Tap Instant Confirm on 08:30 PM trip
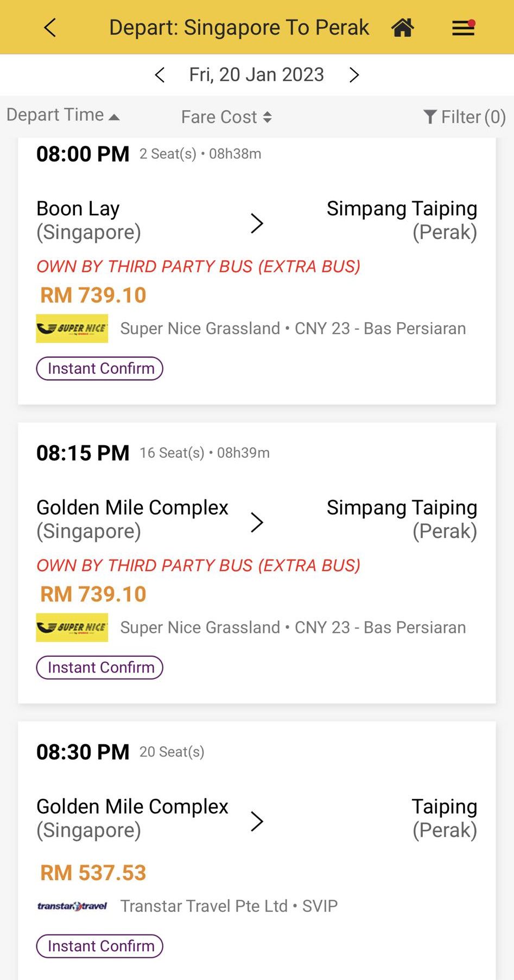This screenshot has height=980, width=514. [100, 946]
